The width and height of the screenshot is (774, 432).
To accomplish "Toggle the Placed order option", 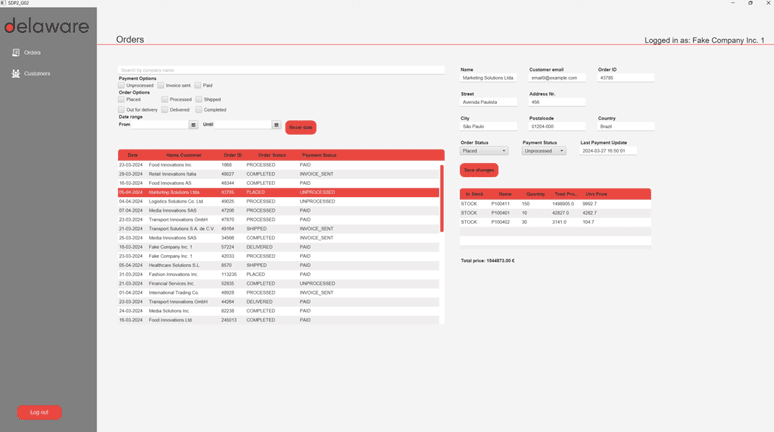I will pyautogui.click(x=121, y=99).
